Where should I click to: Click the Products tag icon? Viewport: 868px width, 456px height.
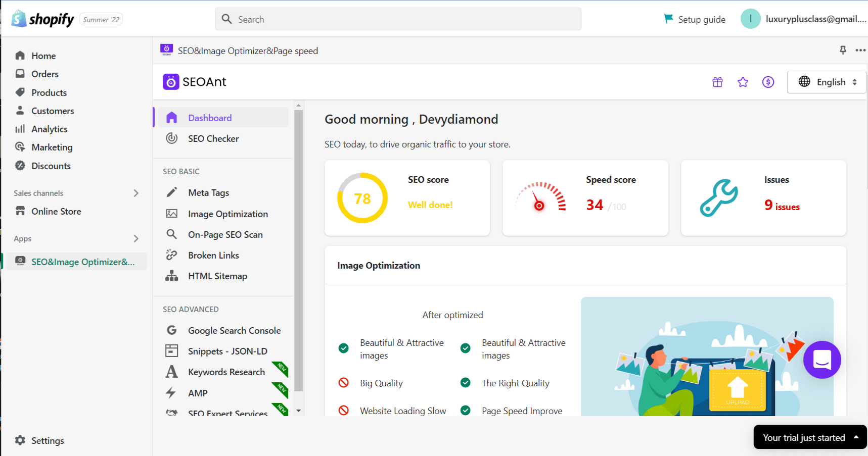[20, 92]
